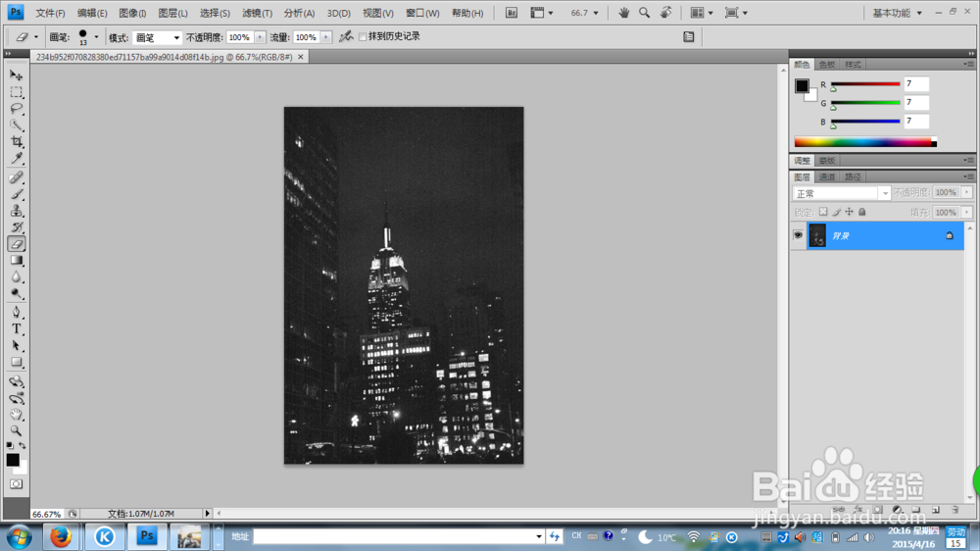
Task: Toggle the brush panel button in options
Action: pyautogui.click(x=689, y=37)
